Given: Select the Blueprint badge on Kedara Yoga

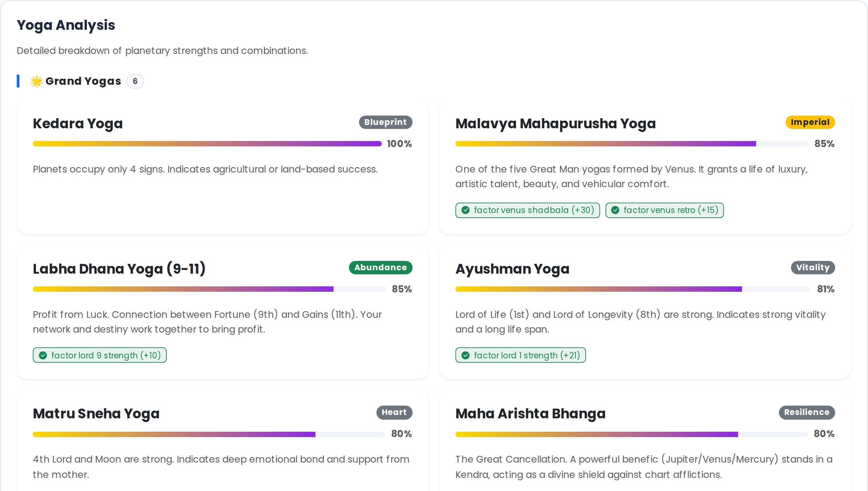Looking at the screenshot, I should [385, 122].
